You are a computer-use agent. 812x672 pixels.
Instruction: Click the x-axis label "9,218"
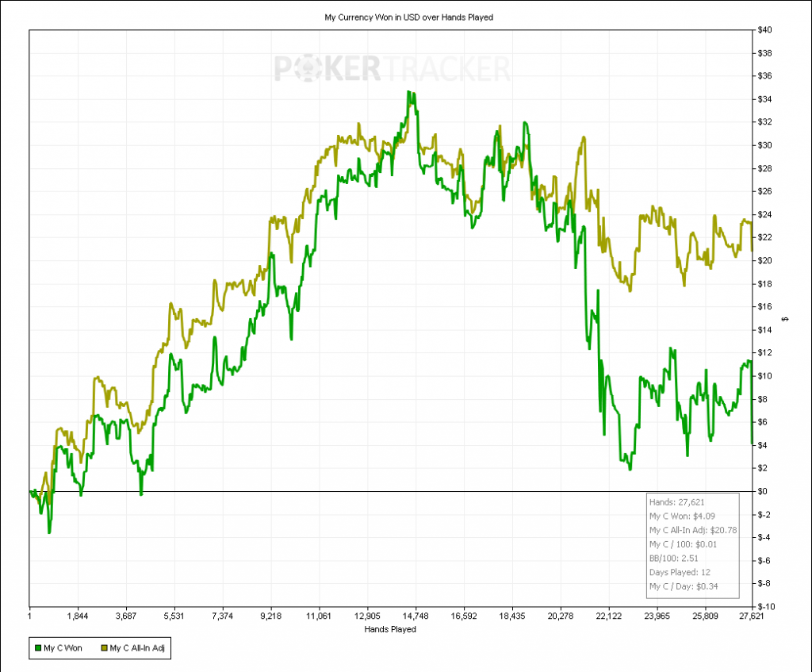pos(271,616)
